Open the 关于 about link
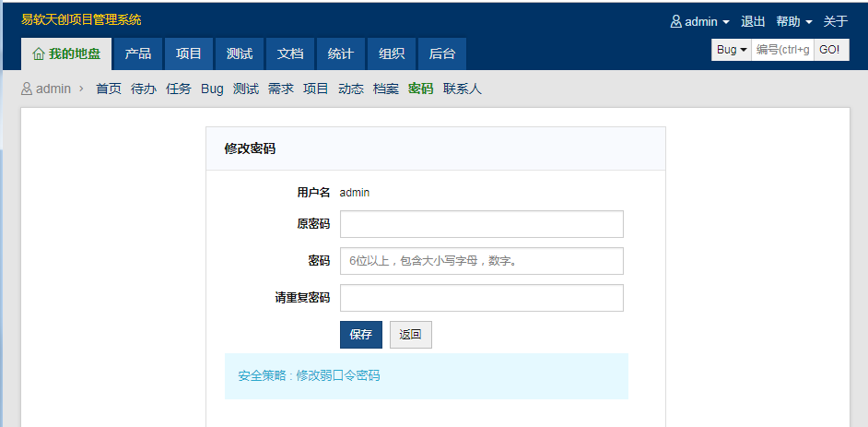This screenshot has height=427, width=868. point(836,21)
